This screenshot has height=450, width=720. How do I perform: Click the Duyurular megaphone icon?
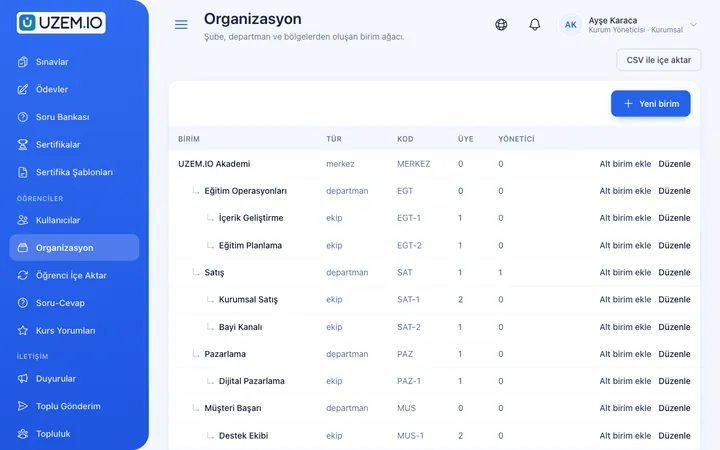(22, 378)
